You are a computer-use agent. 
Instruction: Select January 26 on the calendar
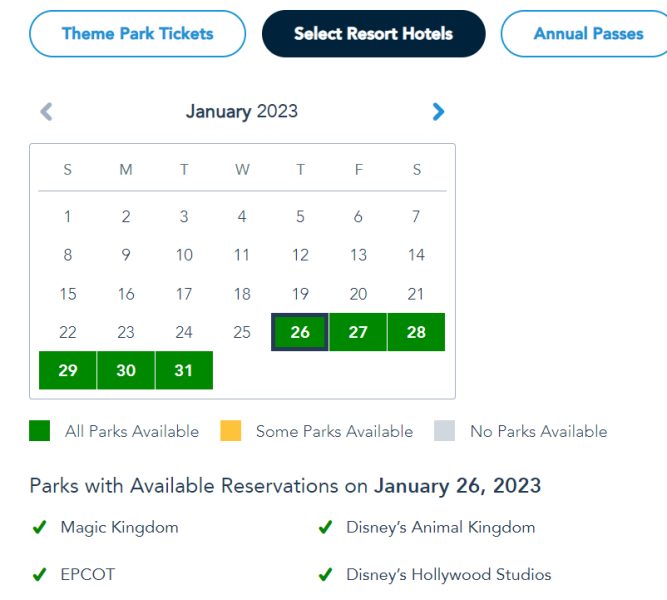tap(300, 332)
